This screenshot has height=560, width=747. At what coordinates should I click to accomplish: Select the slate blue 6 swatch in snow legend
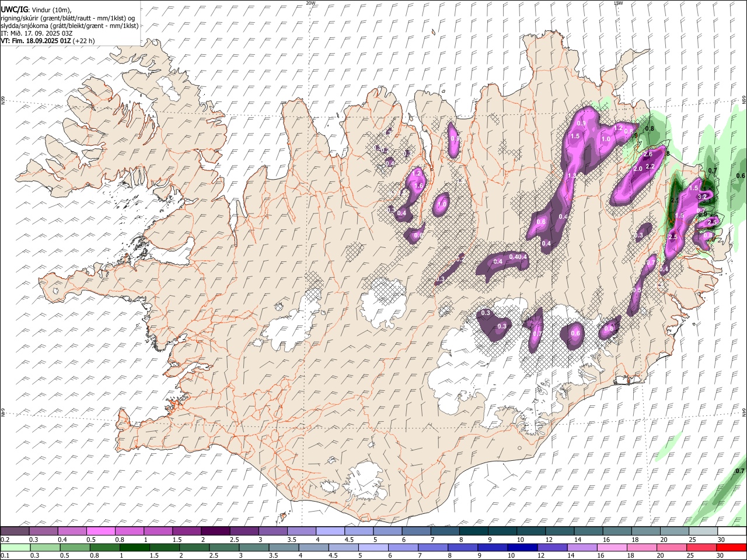point(416,531)
